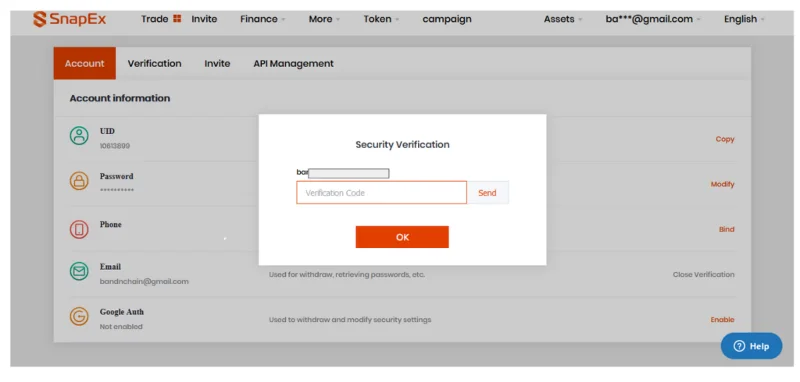The height and width of the screenshot is (382, 800).
Task: Click into the Verification Code field
Action: (381, 193)
